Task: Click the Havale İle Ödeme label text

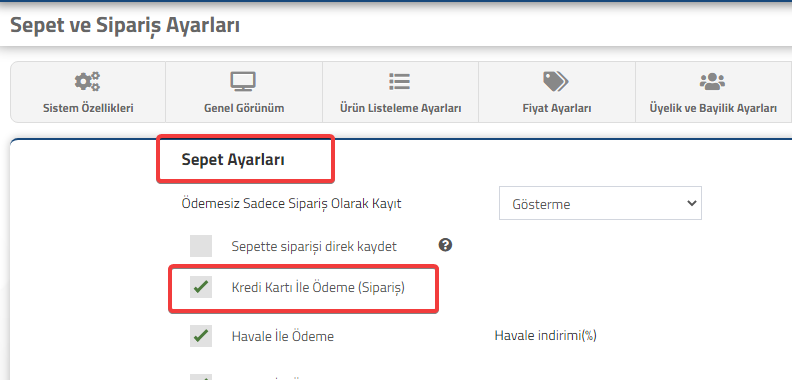Action: pos(282,336)
